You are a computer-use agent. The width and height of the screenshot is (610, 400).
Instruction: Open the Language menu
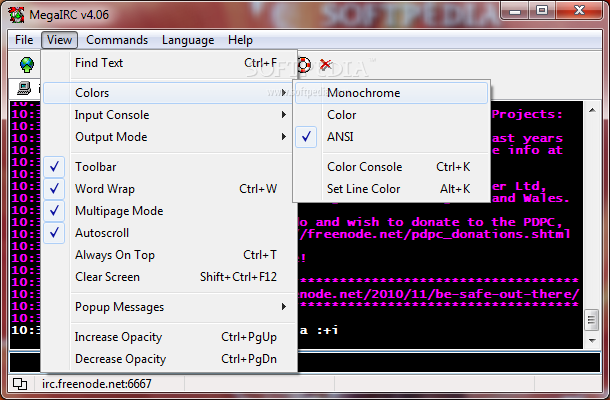(x=188, y=40)
